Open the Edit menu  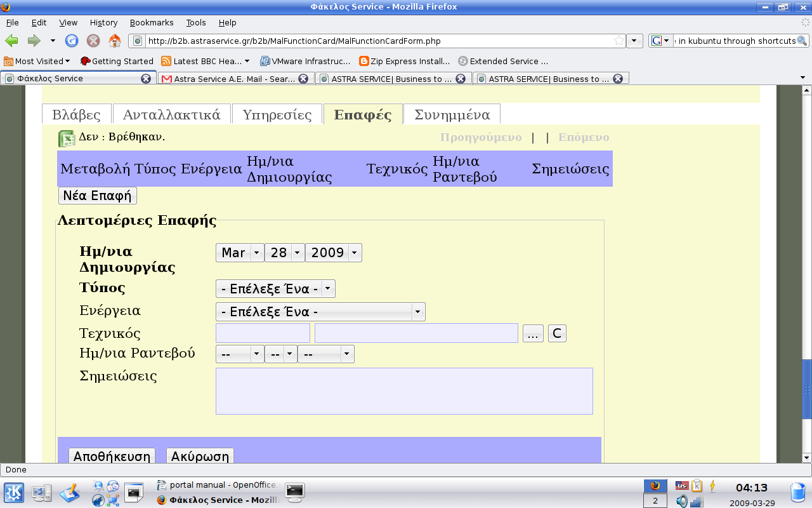click(x=39, y=22)
